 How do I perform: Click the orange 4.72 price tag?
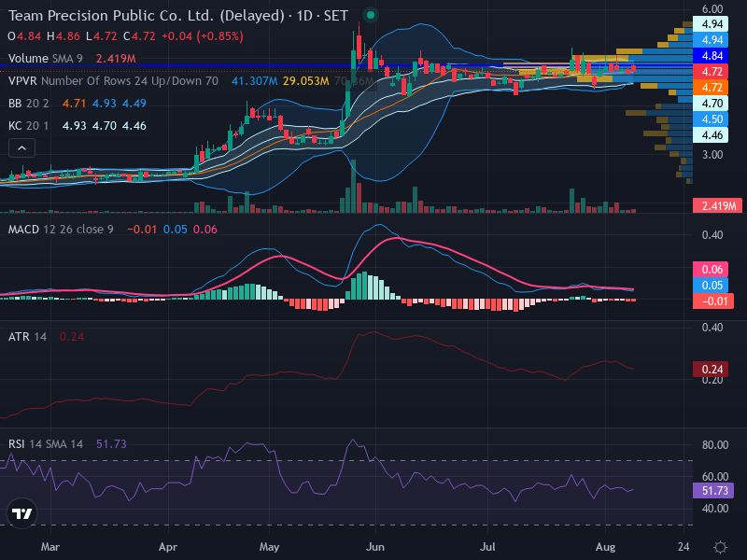711,88
